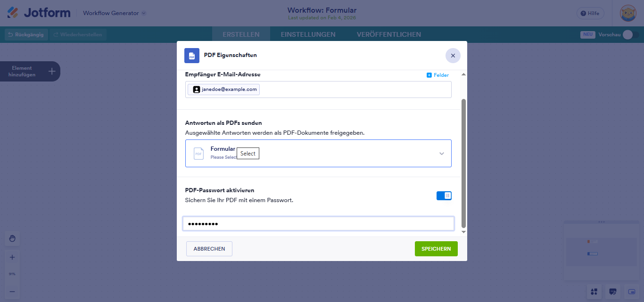This screenshot has height=302, width=644.
Task: Click the PDF icon in the dialog header
Action: point(191,55)
